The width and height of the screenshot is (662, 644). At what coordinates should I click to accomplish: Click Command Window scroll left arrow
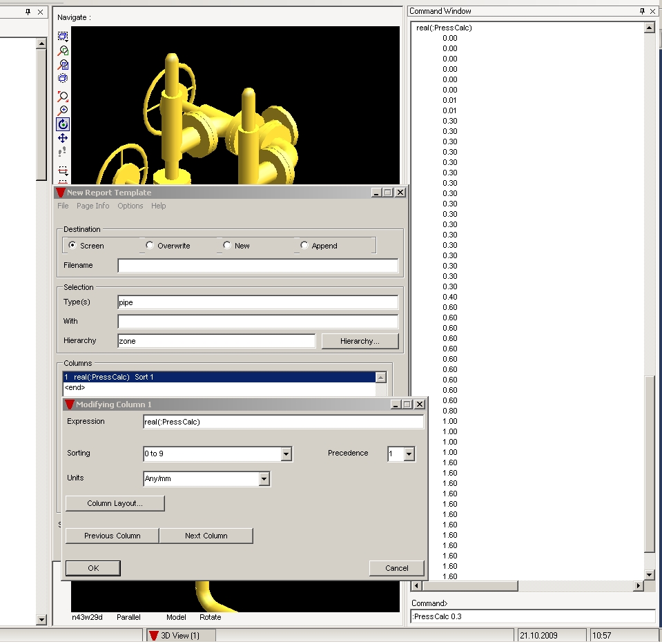click(417, 586)
